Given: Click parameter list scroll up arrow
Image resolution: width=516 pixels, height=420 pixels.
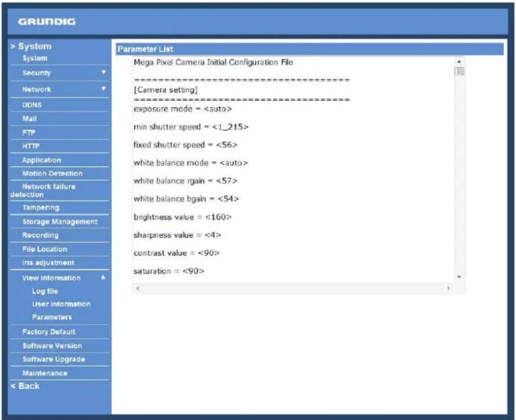Looking at the screenshot, I should 459,62.
